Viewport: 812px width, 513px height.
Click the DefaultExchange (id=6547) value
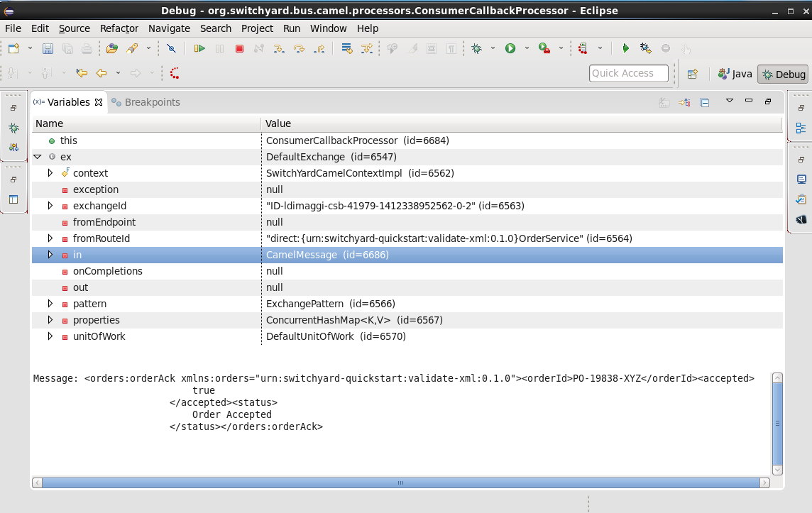331,157
